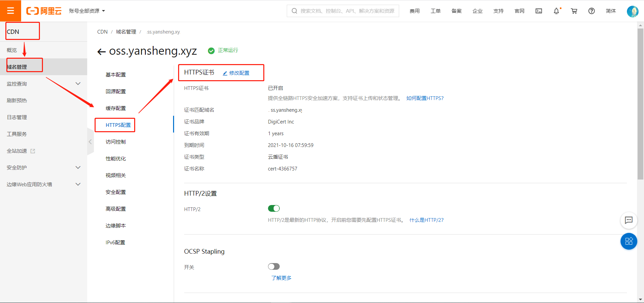Open the hamburger menu in the top-left corner
The width and height of the screenshot is (644, 303).
coord(10,11)
